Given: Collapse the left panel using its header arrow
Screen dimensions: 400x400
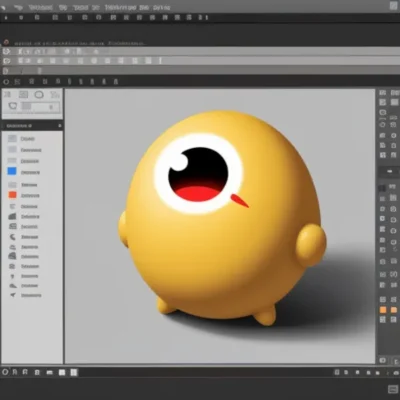Looking at the screenshot, I should click(60, 126).
